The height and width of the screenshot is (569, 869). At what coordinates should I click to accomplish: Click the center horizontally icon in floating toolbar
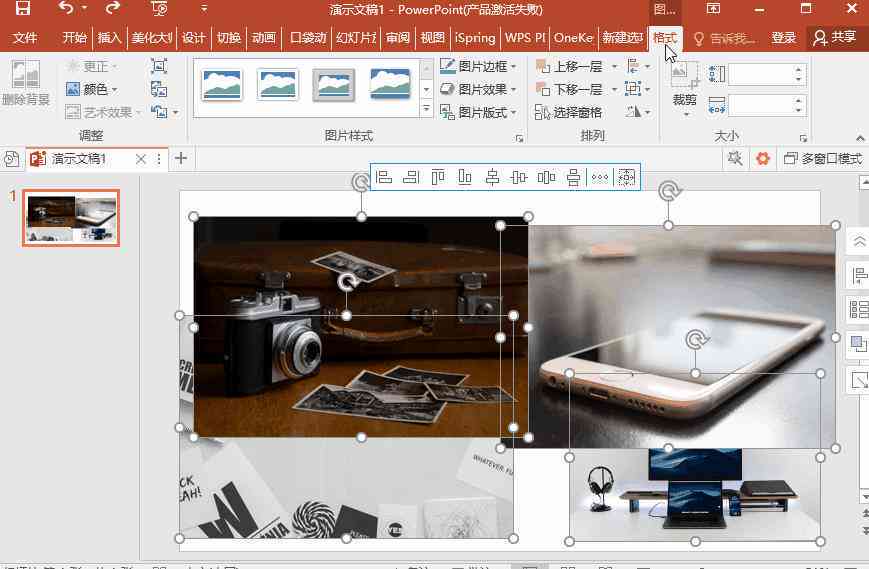coord(492,177)
